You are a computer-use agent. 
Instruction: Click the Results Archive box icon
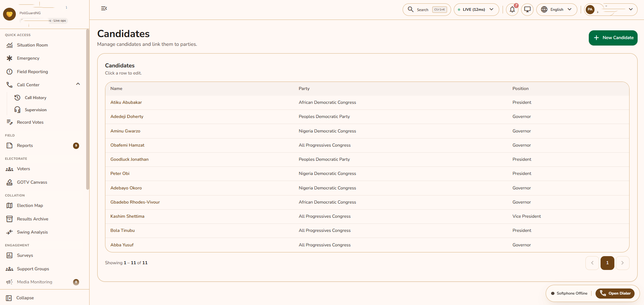pos(9,219)
